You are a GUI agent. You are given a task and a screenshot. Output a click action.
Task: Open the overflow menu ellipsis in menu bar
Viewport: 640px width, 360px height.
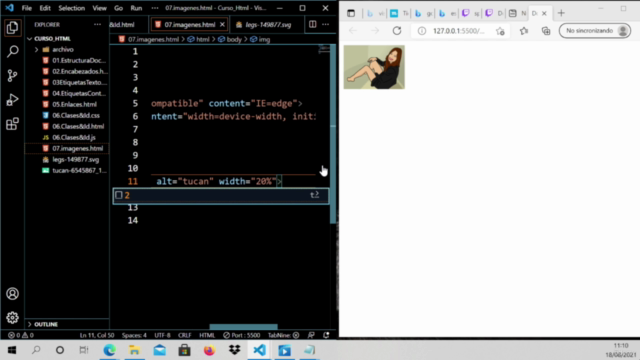(155, 8)
